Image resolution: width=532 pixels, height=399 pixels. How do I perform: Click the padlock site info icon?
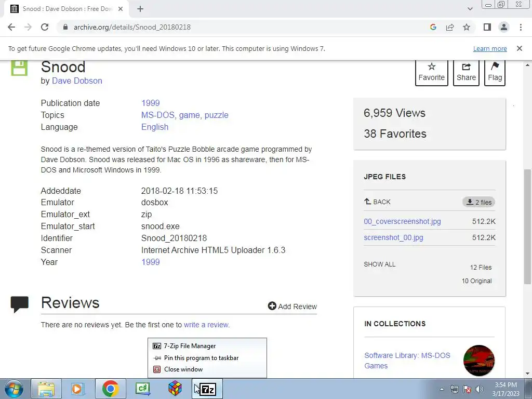65,27
